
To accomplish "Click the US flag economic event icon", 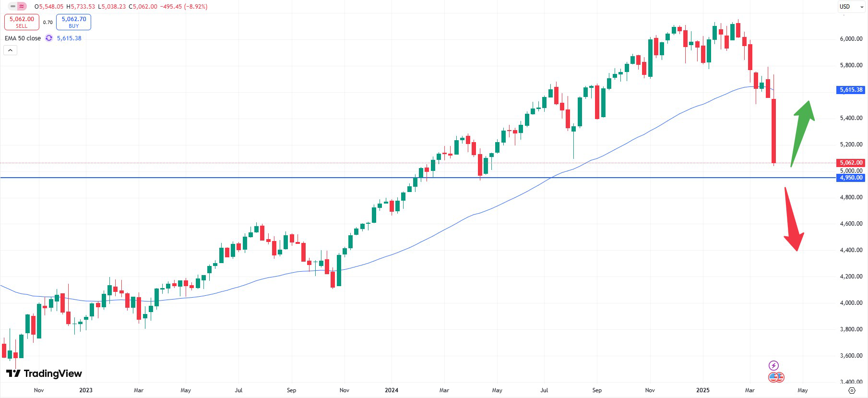I will [776, 377].
